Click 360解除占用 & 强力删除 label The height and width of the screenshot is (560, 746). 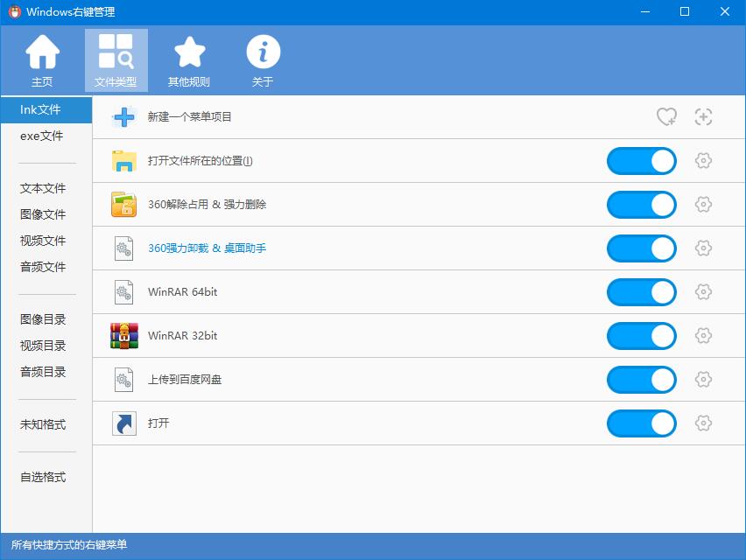point(207,205)
